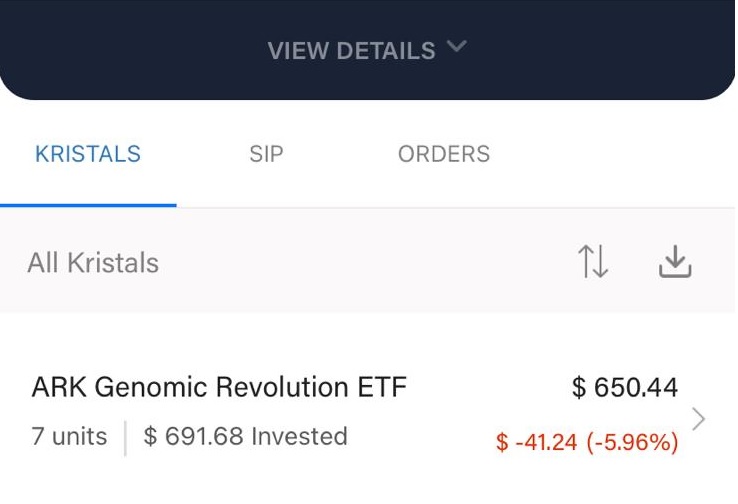
Task: Expand the VIEW DETAILS chevron arrow
Action: coord(457,46)
